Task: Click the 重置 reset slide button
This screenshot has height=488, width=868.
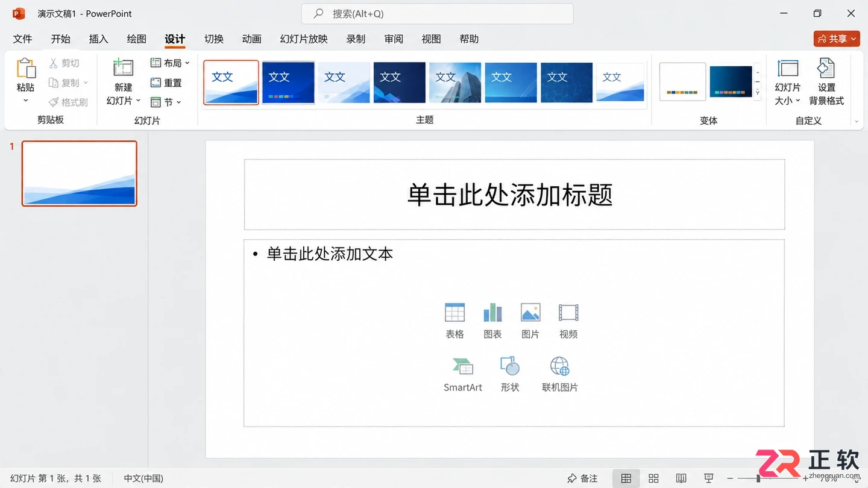Action: 166,83
